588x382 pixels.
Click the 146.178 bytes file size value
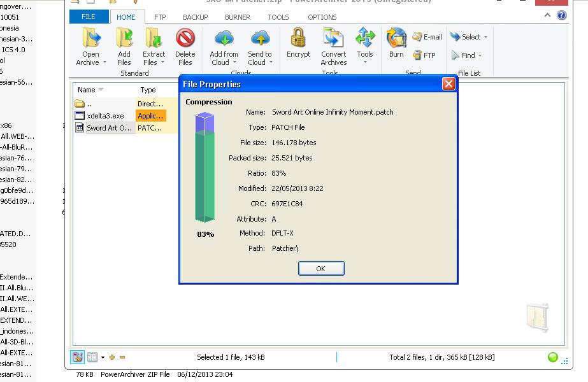pyautogui.click(x=294, y=143)
